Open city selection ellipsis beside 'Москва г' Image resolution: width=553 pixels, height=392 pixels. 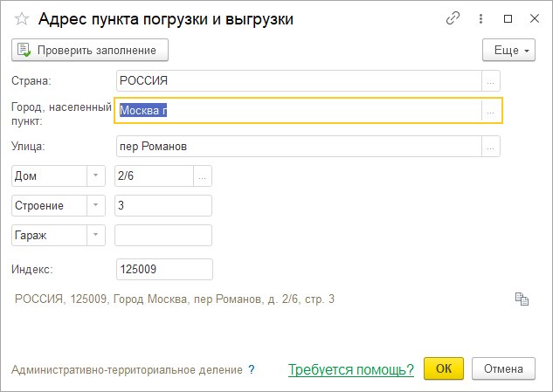pos(491,110)
